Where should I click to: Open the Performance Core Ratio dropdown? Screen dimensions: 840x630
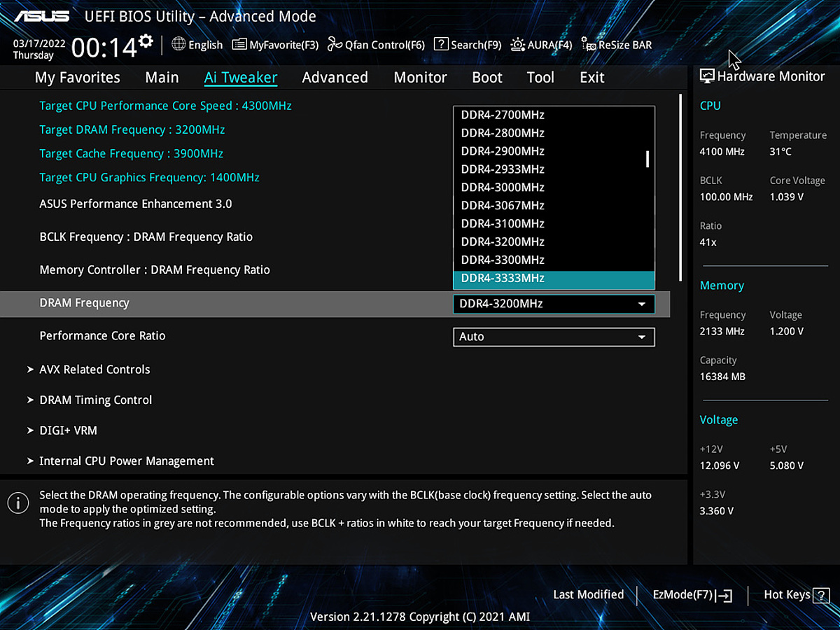[554, 337]
